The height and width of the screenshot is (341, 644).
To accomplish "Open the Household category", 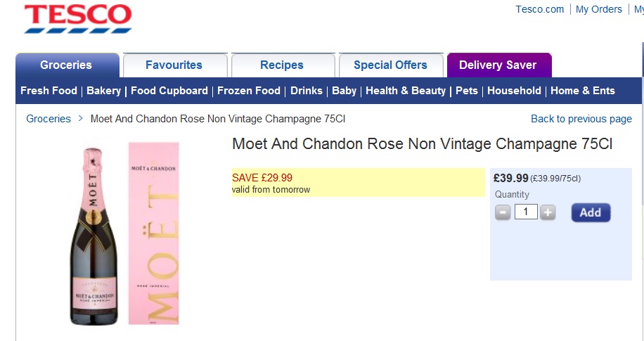I will pos(514,91).
